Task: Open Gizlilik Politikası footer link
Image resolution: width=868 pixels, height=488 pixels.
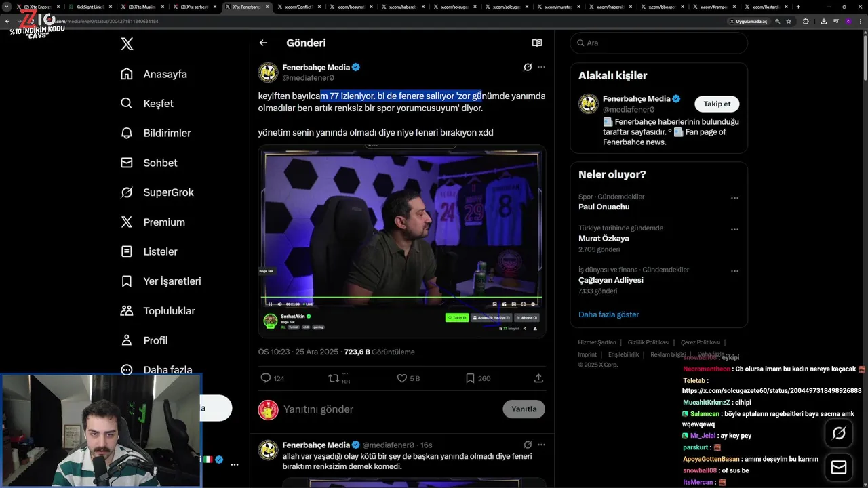Action: pyautogui.click(x=648, y=342)
